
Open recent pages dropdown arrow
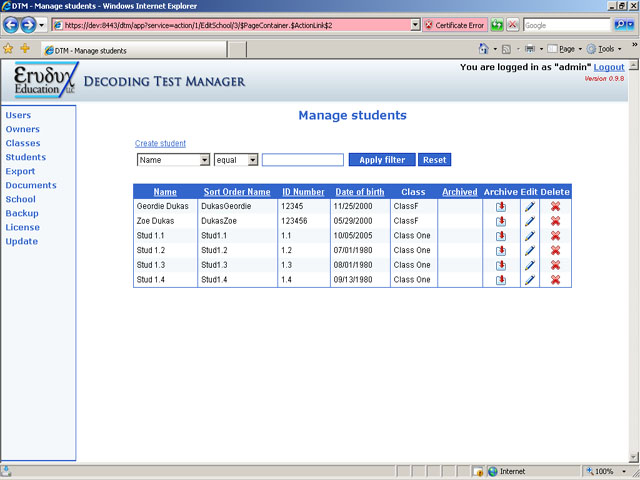pos(41,25)
